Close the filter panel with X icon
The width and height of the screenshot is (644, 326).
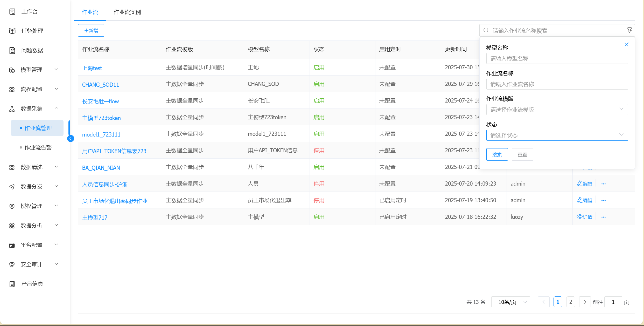[x=626, y=45]
